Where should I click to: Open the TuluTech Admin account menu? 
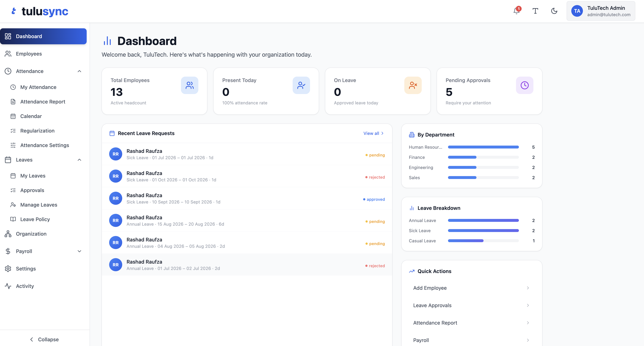[x=601, y=11]
